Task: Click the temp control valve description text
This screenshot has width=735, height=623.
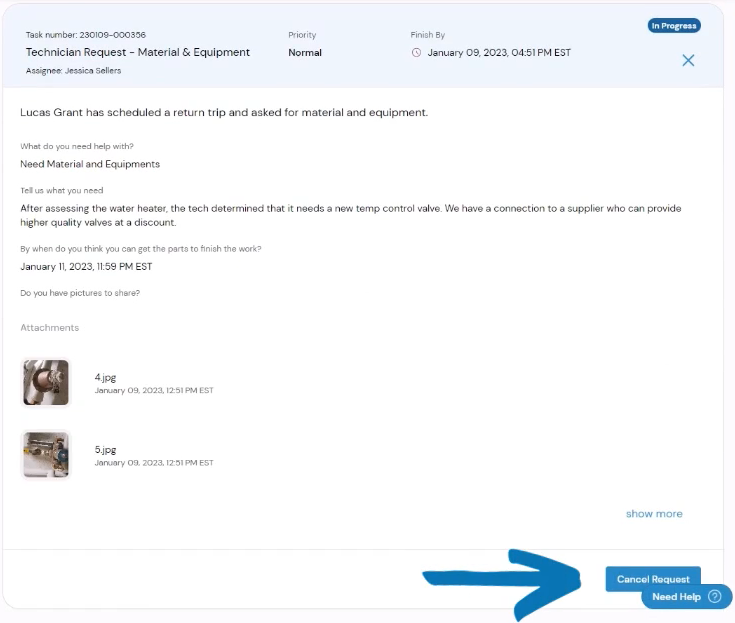Action: [x=351, y=215]
